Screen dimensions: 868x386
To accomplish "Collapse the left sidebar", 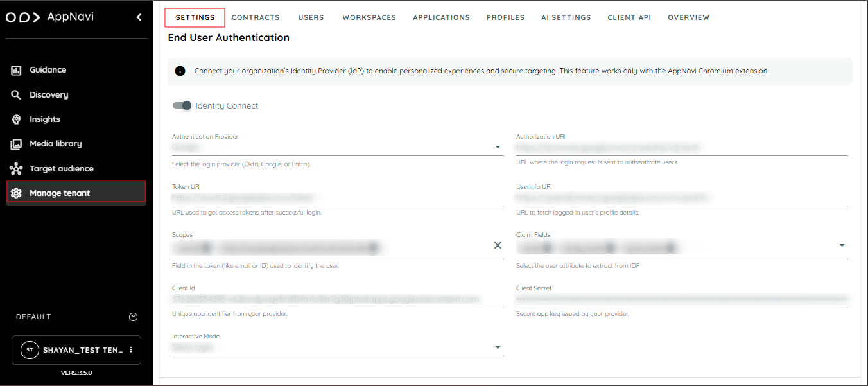I will click(138, 17).
